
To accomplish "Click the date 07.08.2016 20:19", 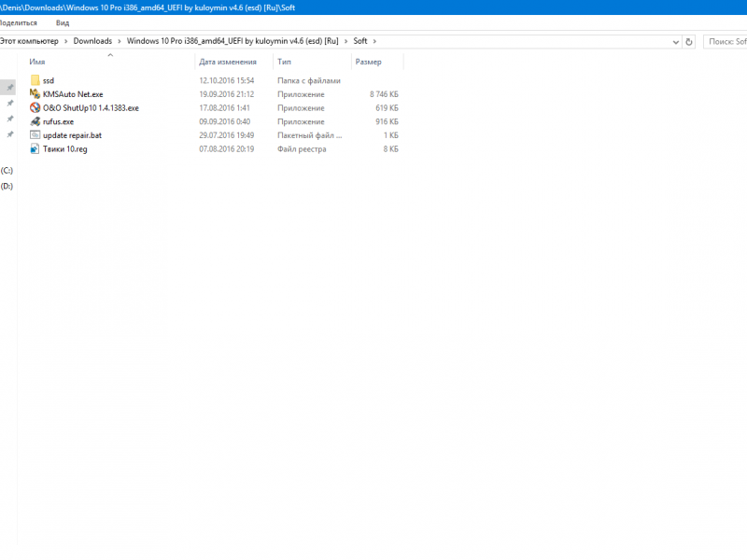I will click(x=227, y=149).
